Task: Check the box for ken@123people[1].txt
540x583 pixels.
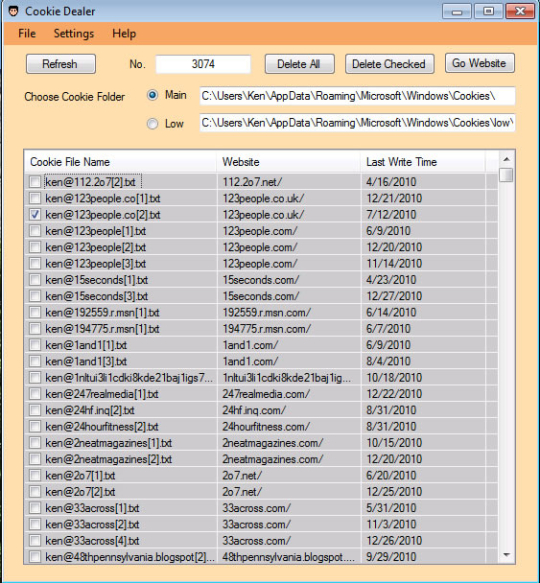Action: tap(35, 231)
